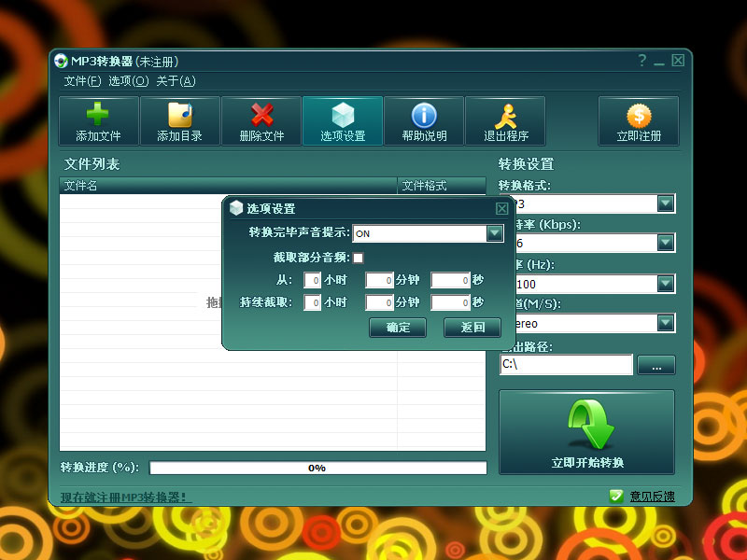The height and width of the screenshot is (560, 747).
Task: Toggle the 截取部分音频 checkbox
Action: tap(358, 258)
